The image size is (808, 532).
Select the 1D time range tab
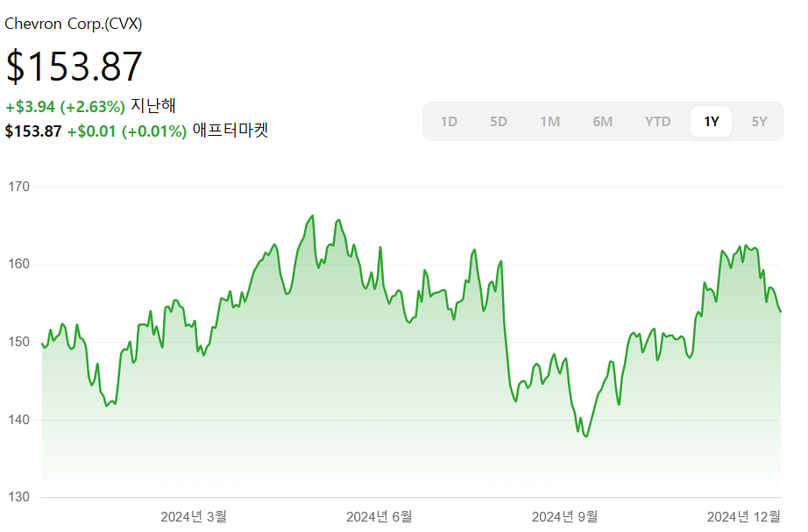pyautogui.click(x=449, y=122)
